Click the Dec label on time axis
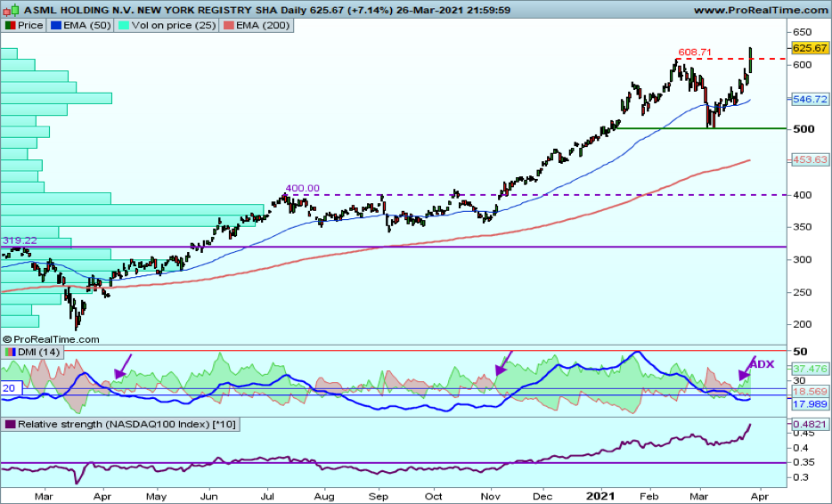This screenshot has height=504, width=832. click(542, 497)
